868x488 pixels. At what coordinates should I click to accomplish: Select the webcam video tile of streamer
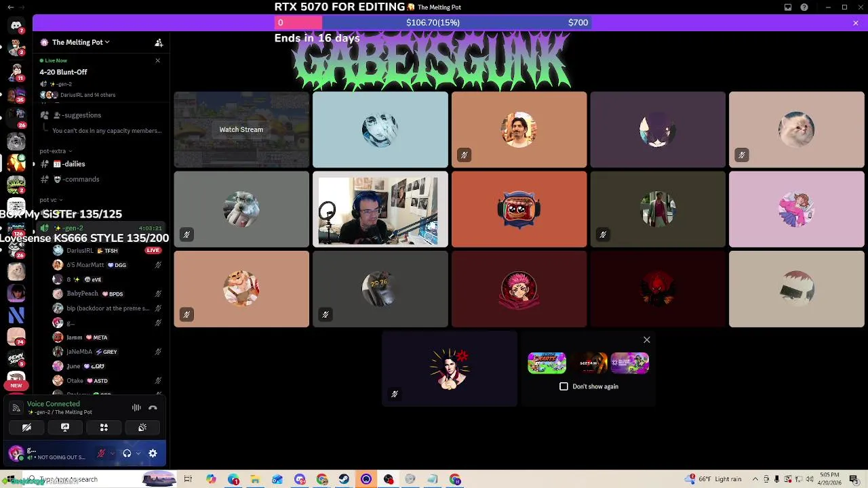380,210
